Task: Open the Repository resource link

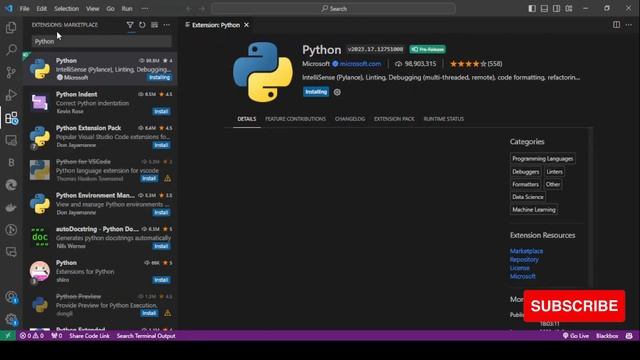Action: pos(524,260)
